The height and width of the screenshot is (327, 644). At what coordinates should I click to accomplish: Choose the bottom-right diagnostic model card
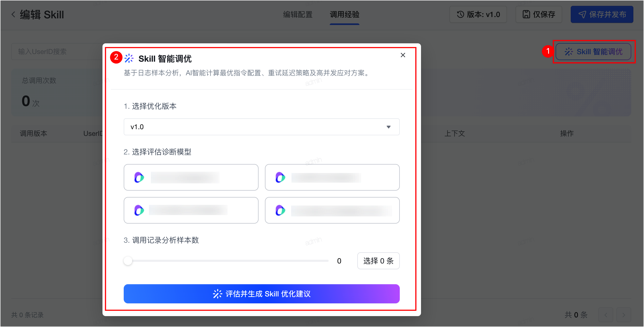(x=332, y=210)
